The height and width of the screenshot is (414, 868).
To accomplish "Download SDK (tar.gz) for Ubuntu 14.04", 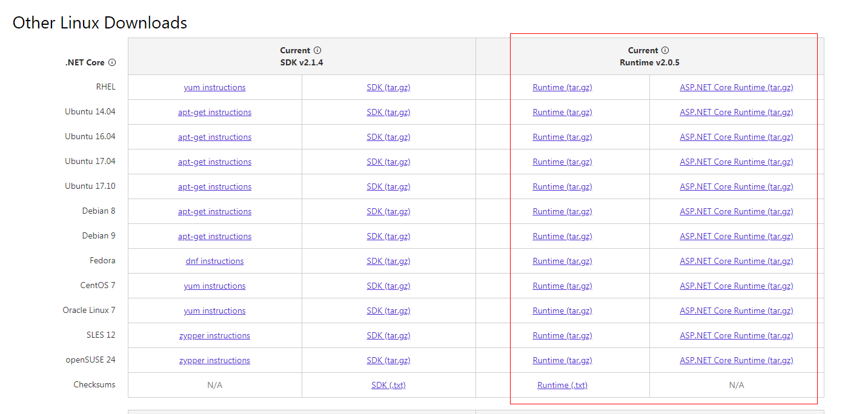I will pos(389,112).
